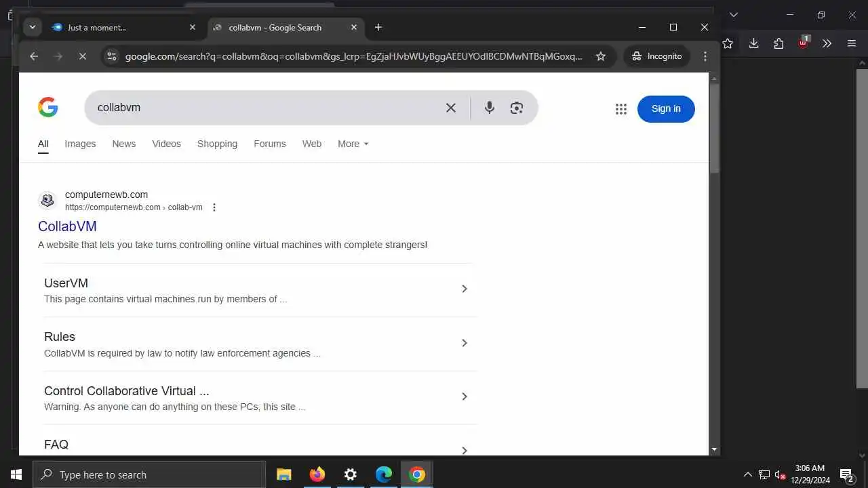Switch to News results
Image resolution: width=868 pixels, height=488 pixels.
click(x=124, y=144)
